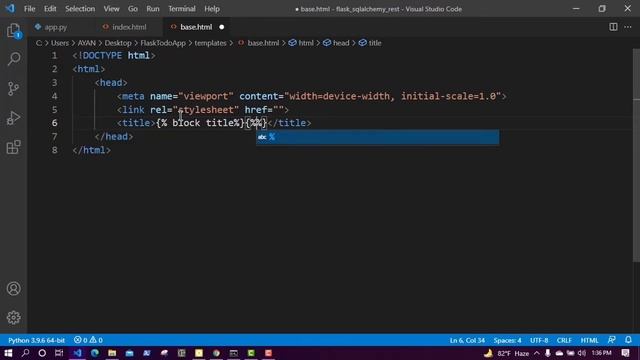Viewport: 640px width, 360px height.
Task: Open the weather '82°F Haze' widget
Action: [506, 353]
